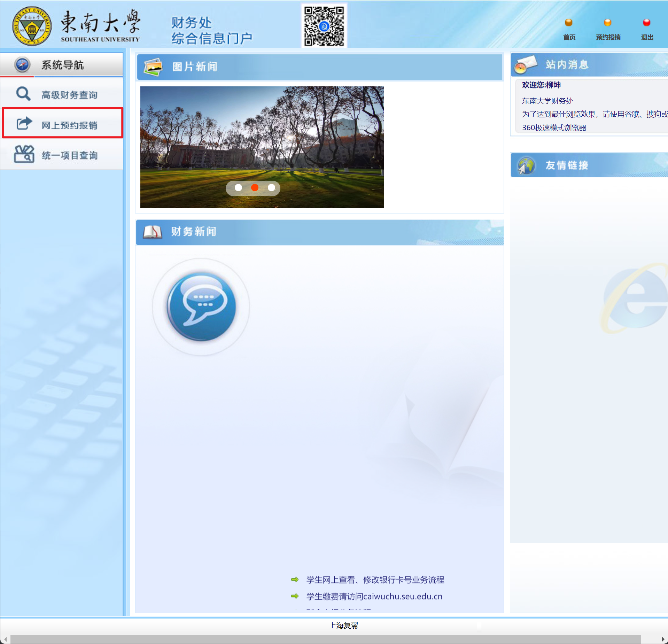The image size is (668, 644).
Task: Open 高级财务查询 menu item
Action: click(x=69, y=95)
